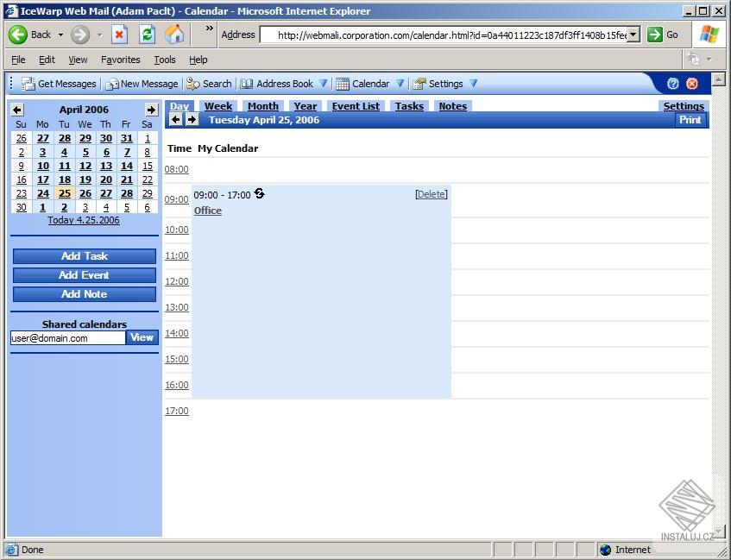Open the Forward button history dropdown
Screen dimensions: 731x560
[99, 35]
